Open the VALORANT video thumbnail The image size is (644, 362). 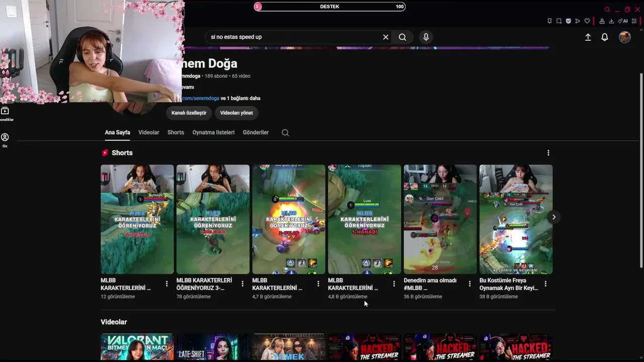(x=137, y=348)
